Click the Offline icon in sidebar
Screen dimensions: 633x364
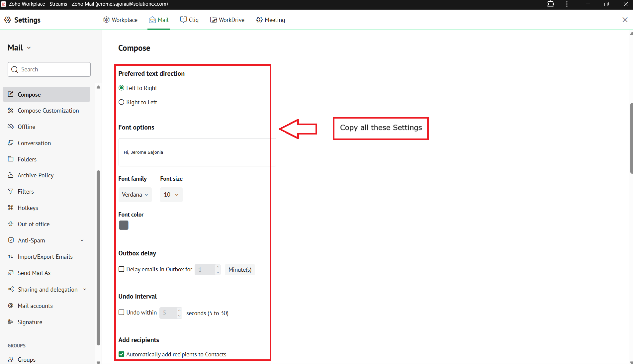click(x=11, y=127)
